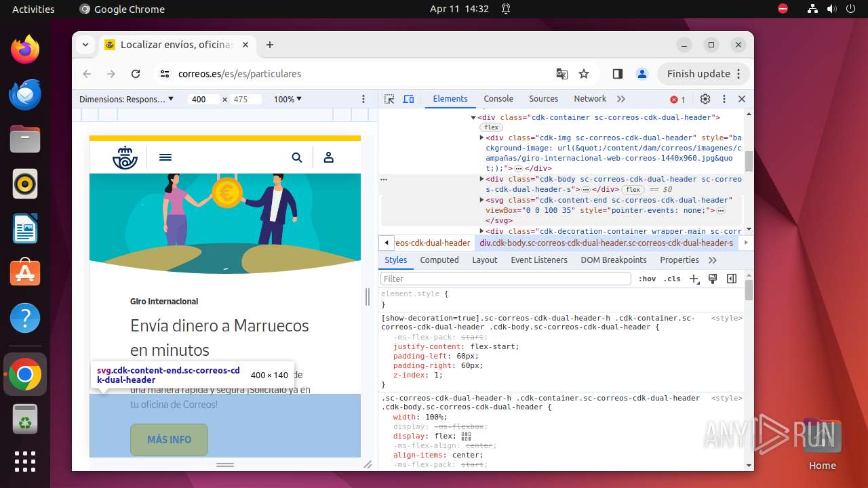This screenshot has width=868, height=488.
Task: Click the flex badge beside cdk-body
Action: 633,190
